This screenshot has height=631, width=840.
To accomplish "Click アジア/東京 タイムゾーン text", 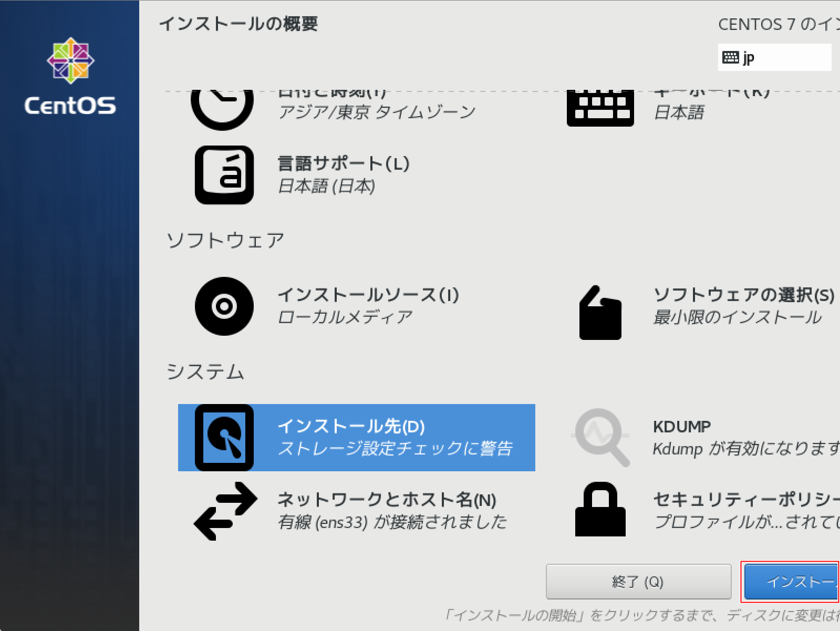I will 377,112.
